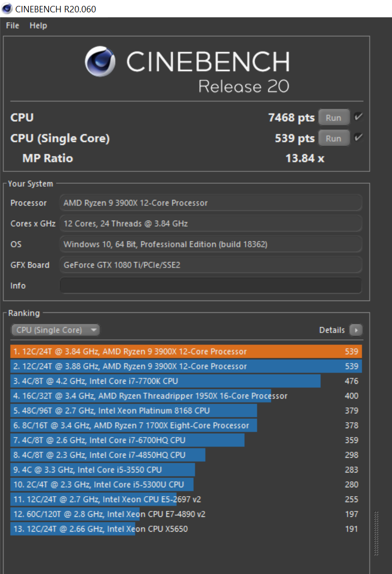Select ranking row 1 at 3.84 GHz Ryzen 9 3900X
This screenshot has height=574, width=392.
[186, 351]
